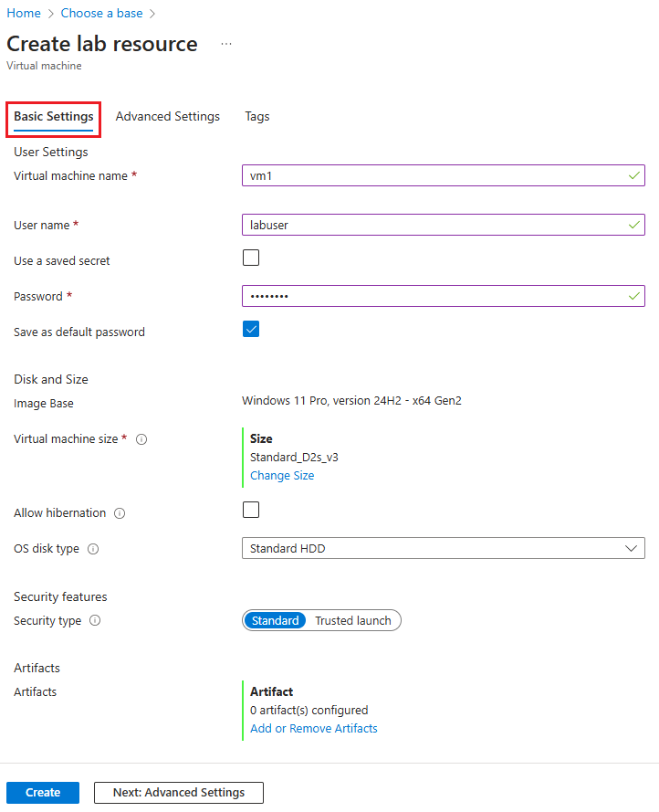Click the Create button
Screen dimensions: 659x812
point(42,792)
